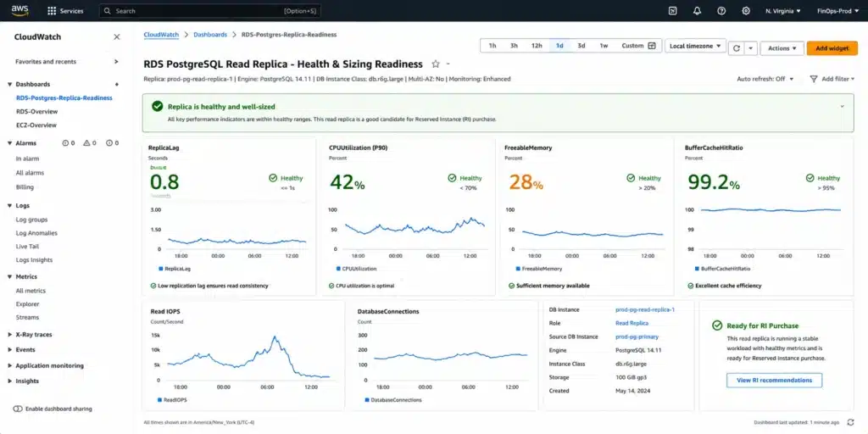Viewport: 868px width, 434px height.
Task: Click the DatabaseConnections legend swatch
Action: pyautogui.click(x=367, y=400)
